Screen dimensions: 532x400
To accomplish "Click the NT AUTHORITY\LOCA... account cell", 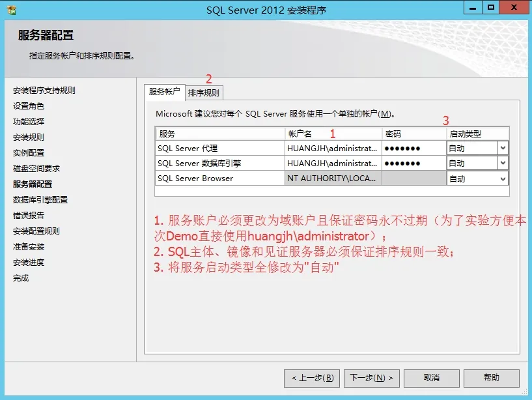I will coord(333,179).
